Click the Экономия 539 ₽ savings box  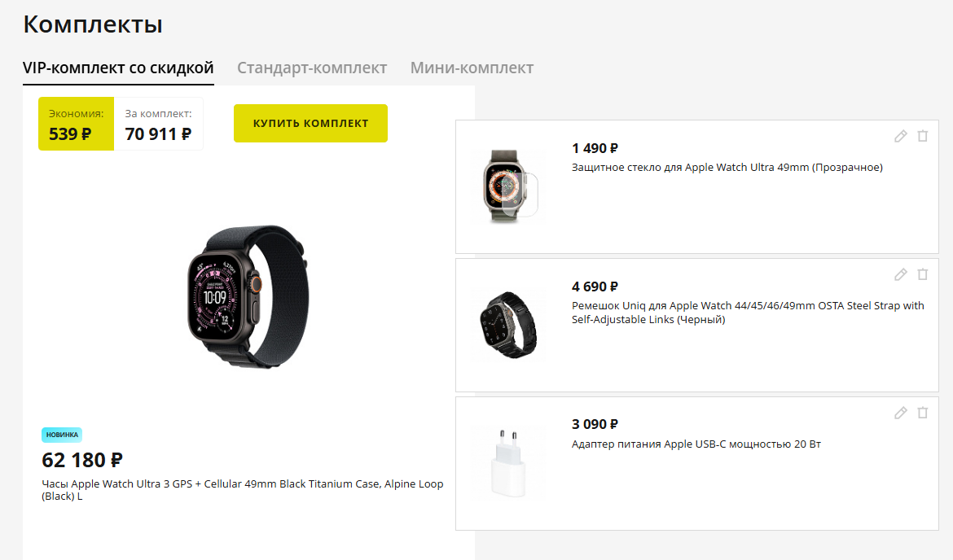(x=76, y=124)
